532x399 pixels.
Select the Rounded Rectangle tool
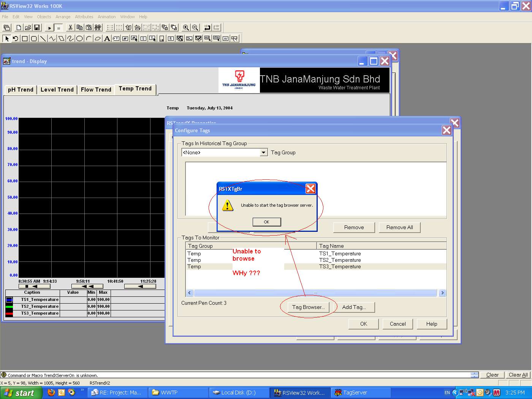pos(34,38)
